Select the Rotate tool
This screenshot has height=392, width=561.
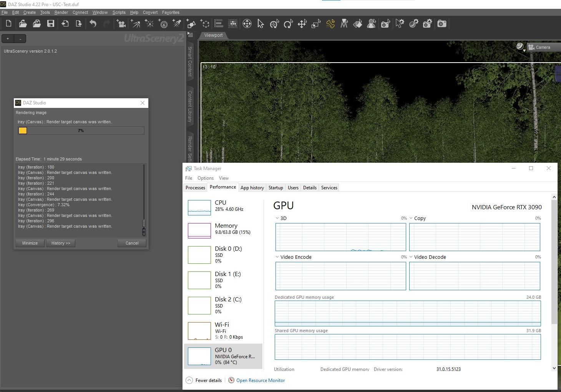tap(288, 24)
